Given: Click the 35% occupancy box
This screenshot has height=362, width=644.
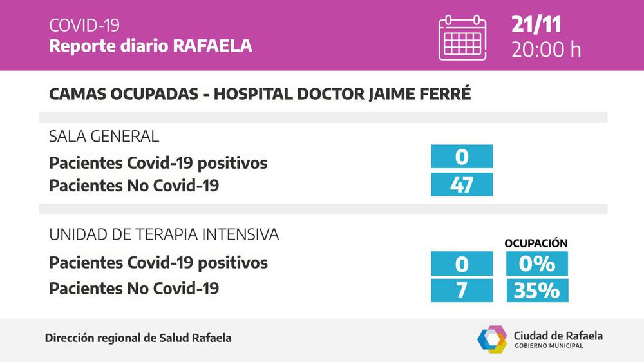Looking at the screenshot, I should tap(536, 291).
